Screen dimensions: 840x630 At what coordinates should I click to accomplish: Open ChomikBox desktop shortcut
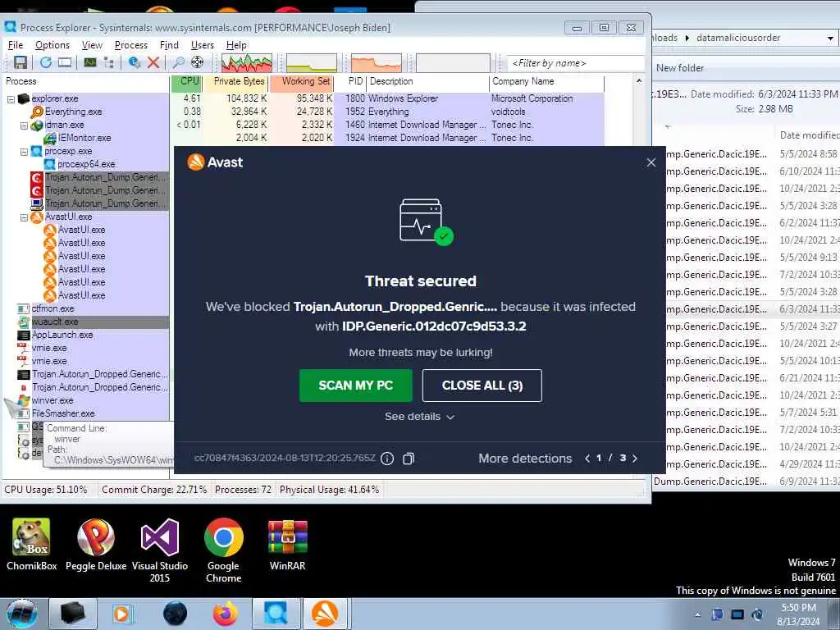[32, 545]
